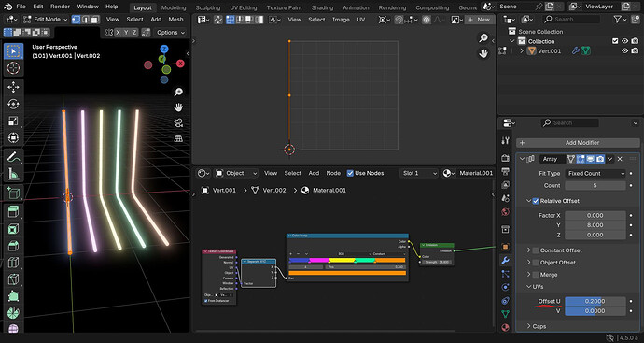This screenshot has width=644, height=343.
Task: Expand Vert.001 in outliner
Action: tap(522, 51)
